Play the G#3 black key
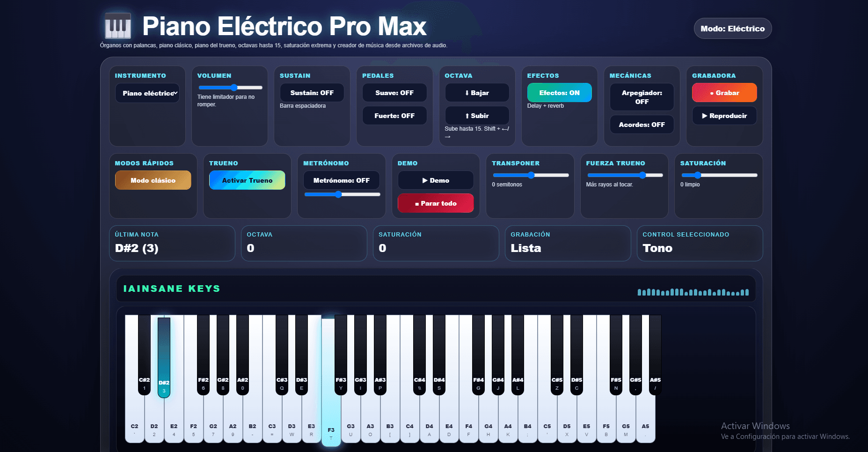868x452 pixels. pyautogui.click(x=360, y=355)
